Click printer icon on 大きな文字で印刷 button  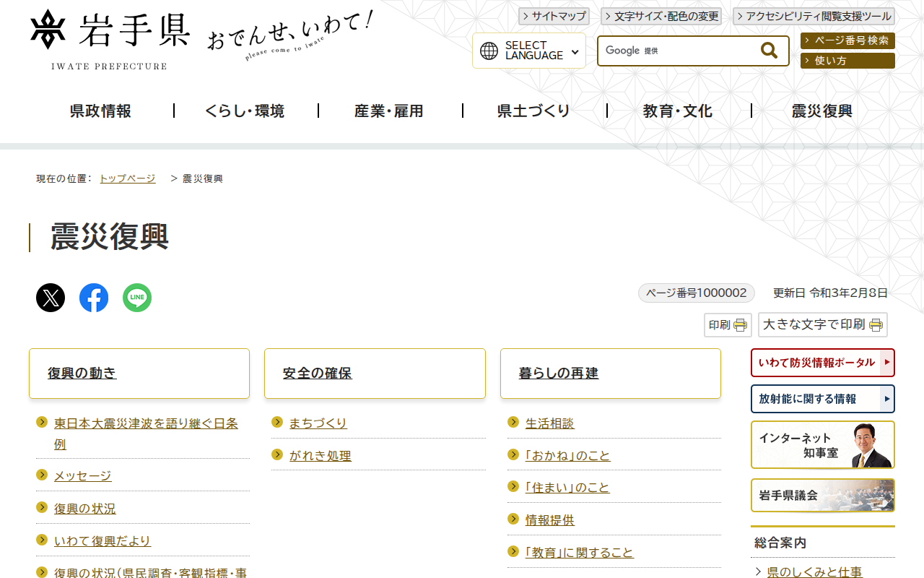(x=876, y=325)
